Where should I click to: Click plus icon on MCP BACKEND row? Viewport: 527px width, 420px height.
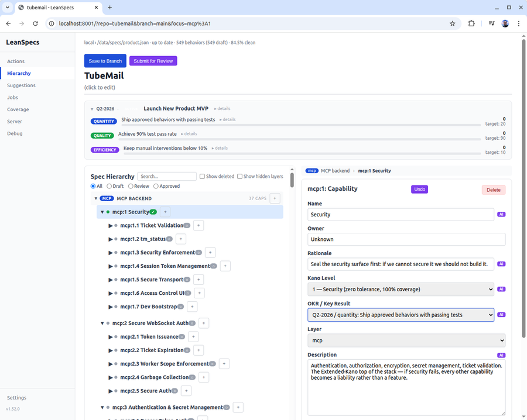click(275, 198)
